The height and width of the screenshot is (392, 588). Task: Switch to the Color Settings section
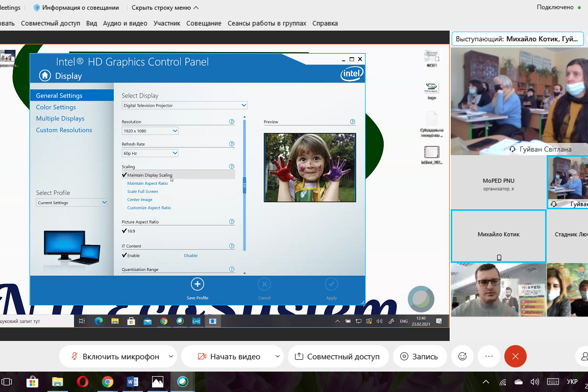click(x=56, y=107)
